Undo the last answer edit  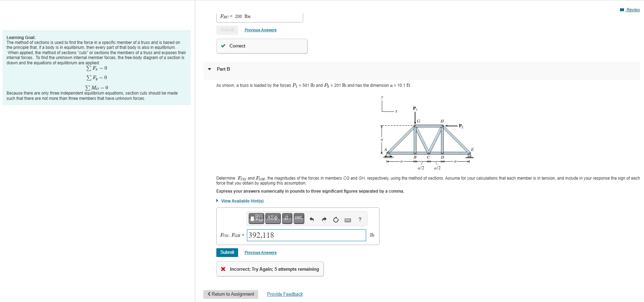pos(312,219)
